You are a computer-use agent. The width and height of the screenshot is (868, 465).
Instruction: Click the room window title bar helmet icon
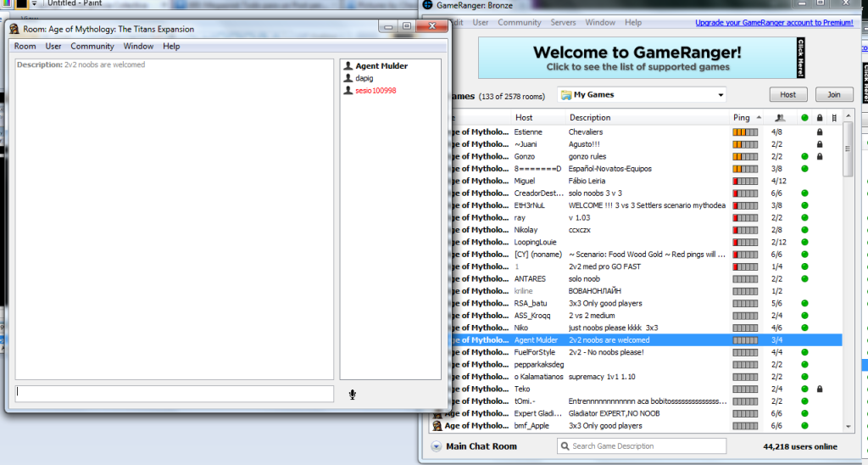[x=14, y=29]
